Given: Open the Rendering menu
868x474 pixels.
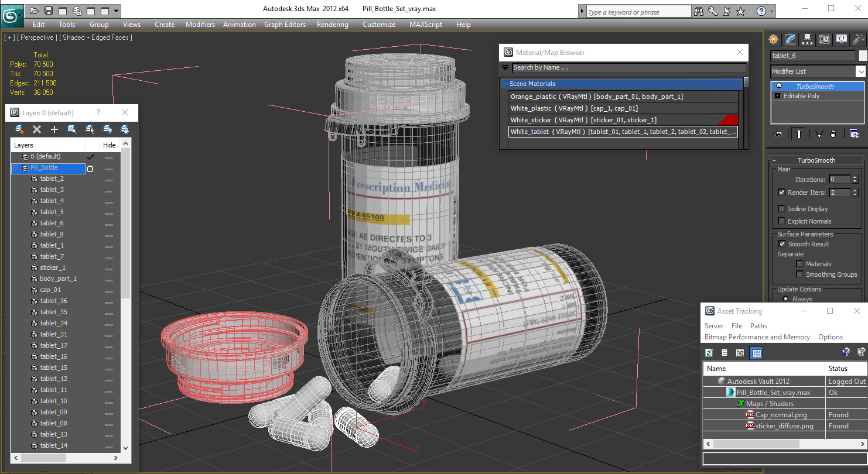Looking at the screenshot, I should pos(332,25).
